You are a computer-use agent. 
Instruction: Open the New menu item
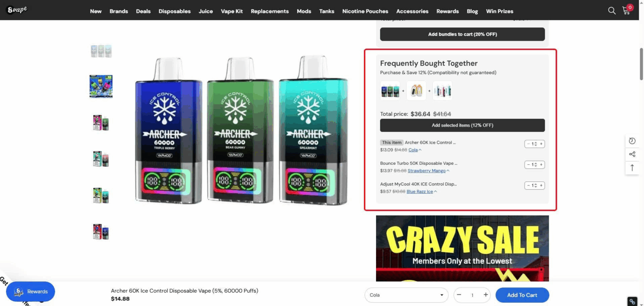click(96, 11)
